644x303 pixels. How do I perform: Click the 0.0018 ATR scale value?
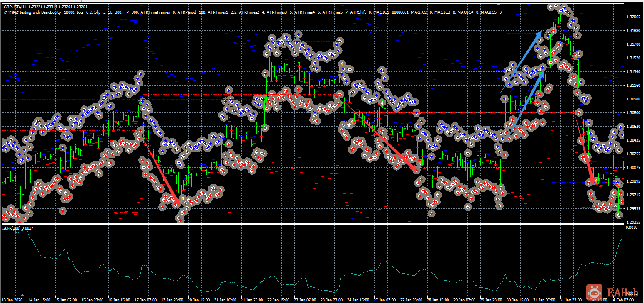tap(632, 227)
